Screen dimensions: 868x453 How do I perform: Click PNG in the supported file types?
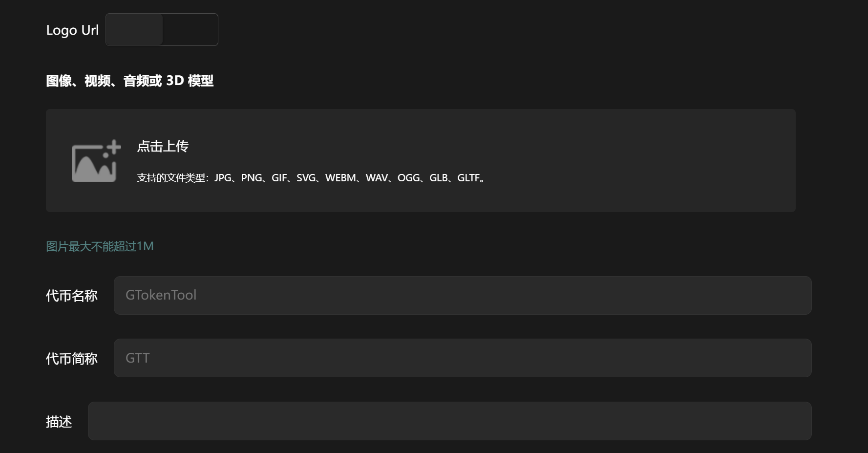[252, 178]
